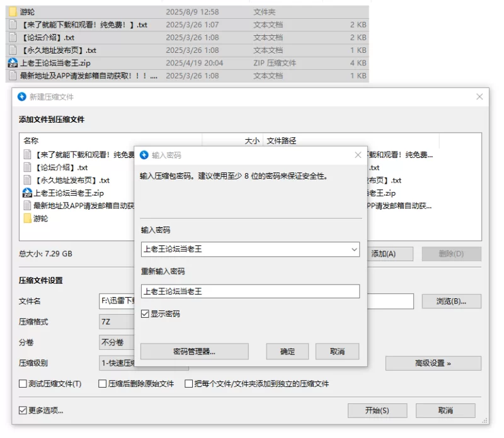
Task: Enable 测试压缩文件(T) checkbox
Action: click(x=23, y=384)
